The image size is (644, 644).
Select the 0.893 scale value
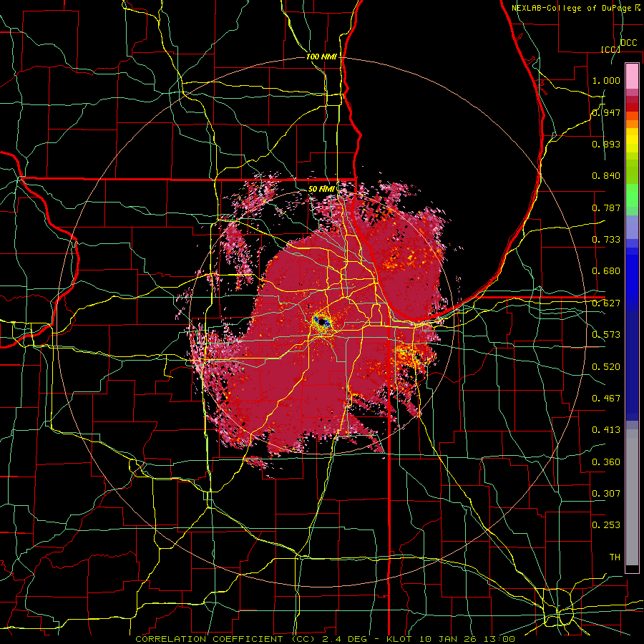(x=606, y=144)
